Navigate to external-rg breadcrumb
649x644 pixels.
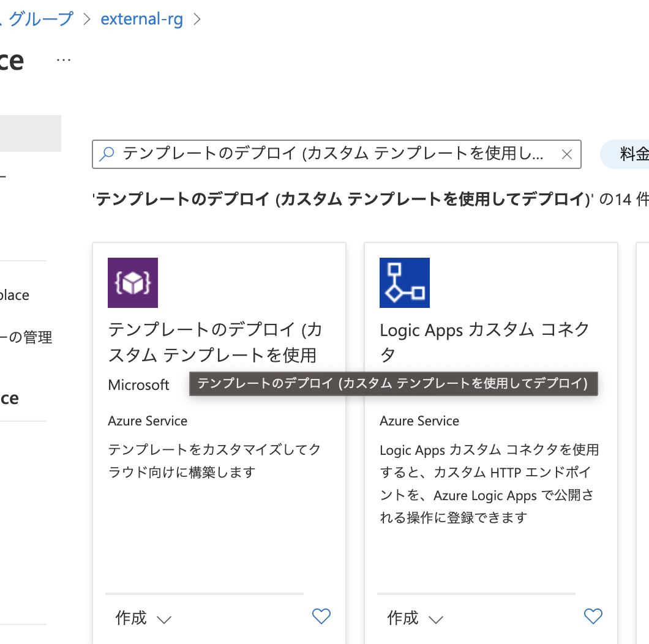pyautogui.click(x=141, y=19)
